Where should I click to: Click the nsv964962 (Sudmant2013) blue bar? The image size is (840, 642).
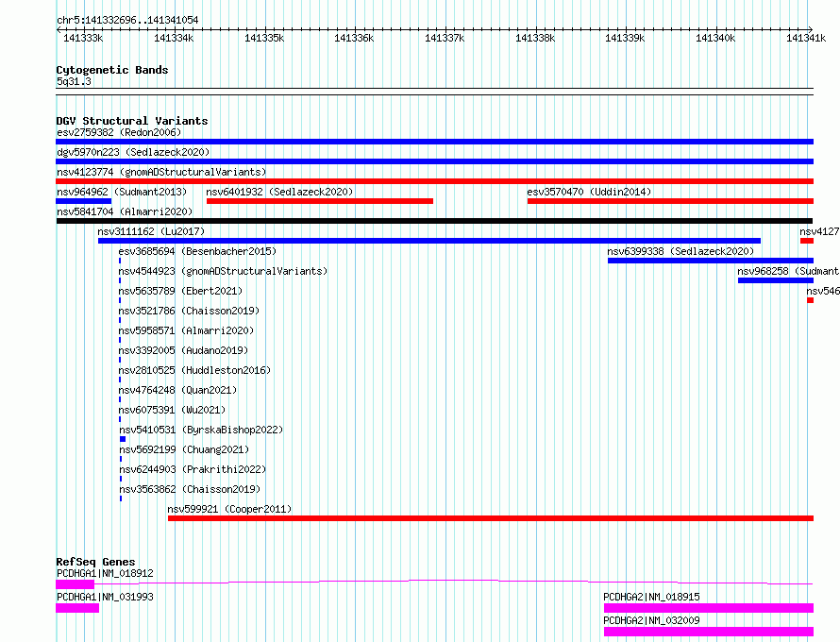(84, 201)
